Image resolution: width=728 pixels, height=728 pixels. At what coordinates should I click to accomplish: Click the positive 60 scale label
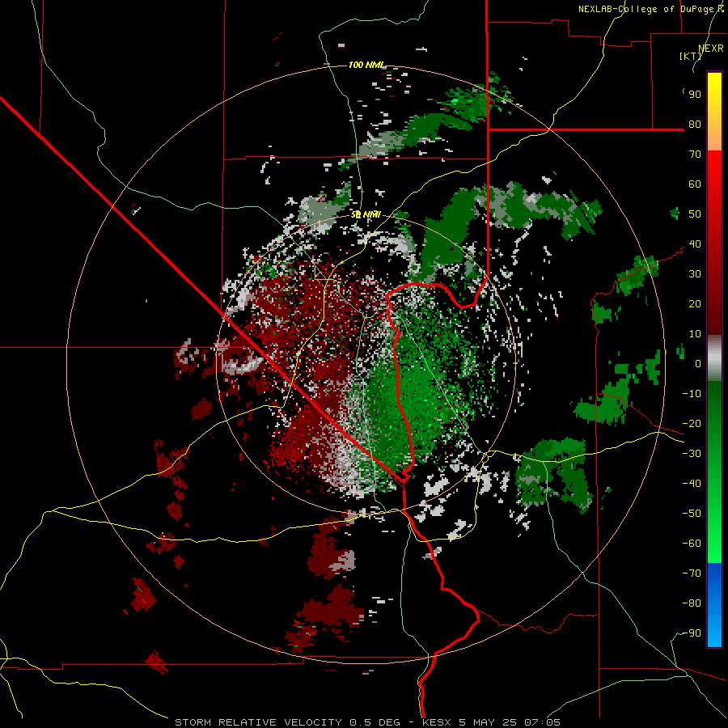tap(695, 184)
